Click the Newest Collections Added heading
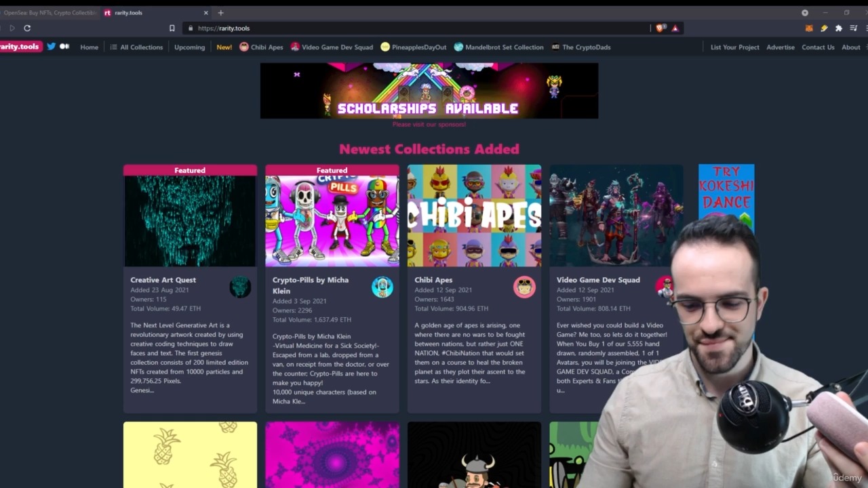This screenshot has width=868, height=488. click(x=429, y=149)
